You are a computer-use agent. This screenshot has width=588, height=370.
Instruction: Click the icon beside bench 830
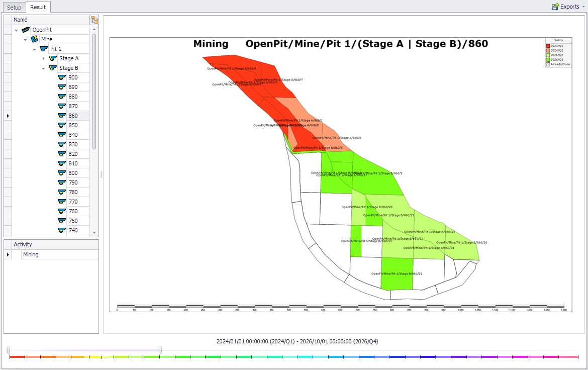click(62, 144)
